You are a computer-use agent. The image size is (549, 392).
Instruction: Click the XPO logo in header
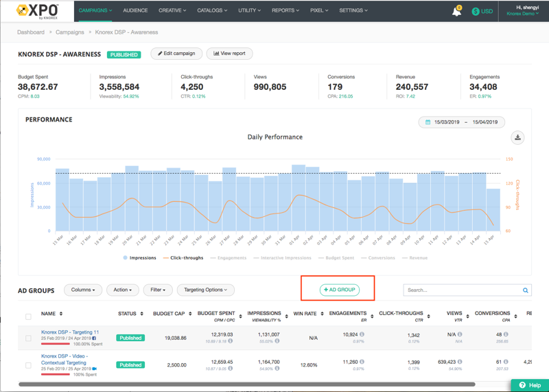point(38,11)
